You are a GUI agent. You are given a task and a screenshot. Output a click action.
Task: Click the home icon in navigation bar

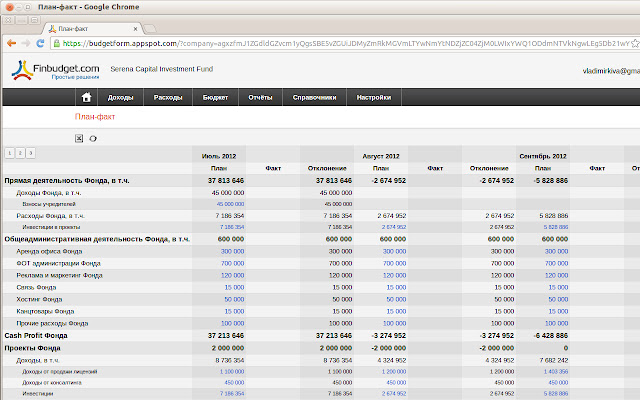86,97
